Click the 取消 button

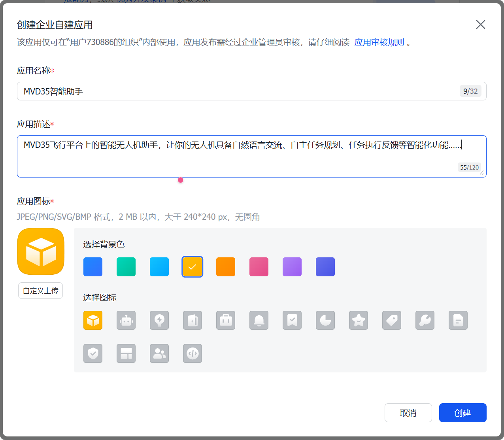click(x=408, y=413)
